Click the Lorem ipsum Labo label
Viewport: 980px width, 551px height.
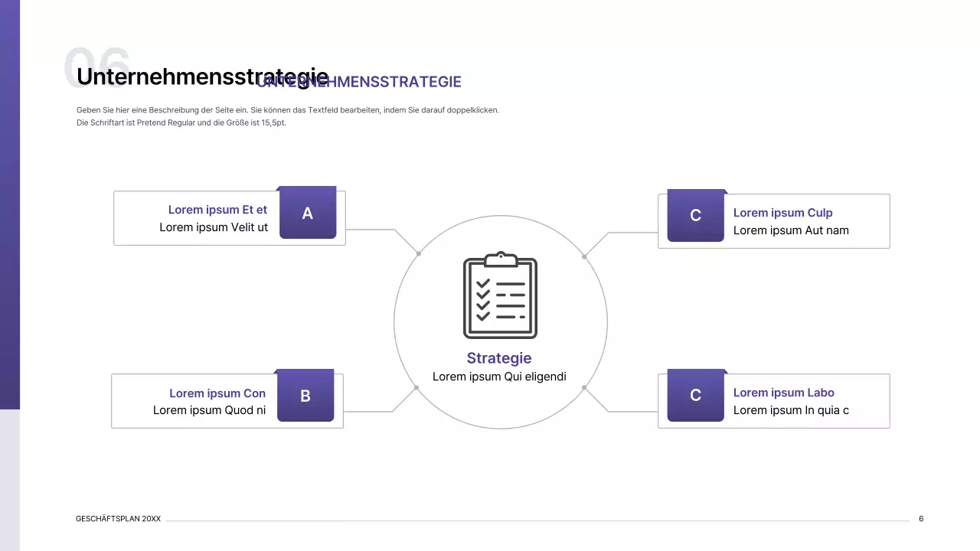point(784,393)
